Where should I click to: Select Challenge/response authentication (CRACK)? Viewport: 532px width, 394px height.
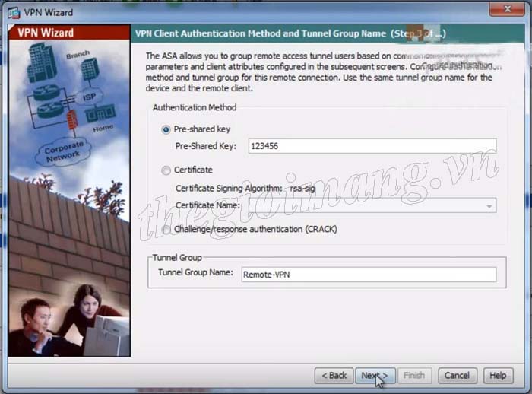coord(166,230)
